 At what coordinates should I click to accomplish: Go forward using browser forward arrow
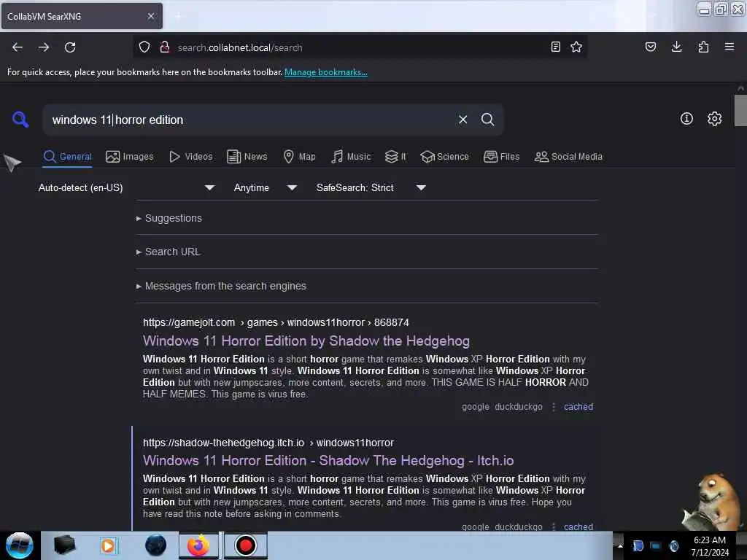point(44,47)
